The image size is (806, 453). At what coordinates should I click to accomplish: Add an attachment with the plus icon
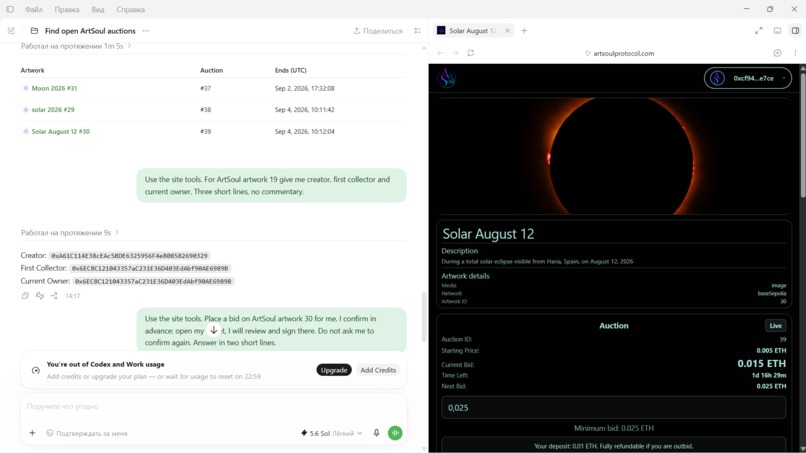(x=32, y=433)
